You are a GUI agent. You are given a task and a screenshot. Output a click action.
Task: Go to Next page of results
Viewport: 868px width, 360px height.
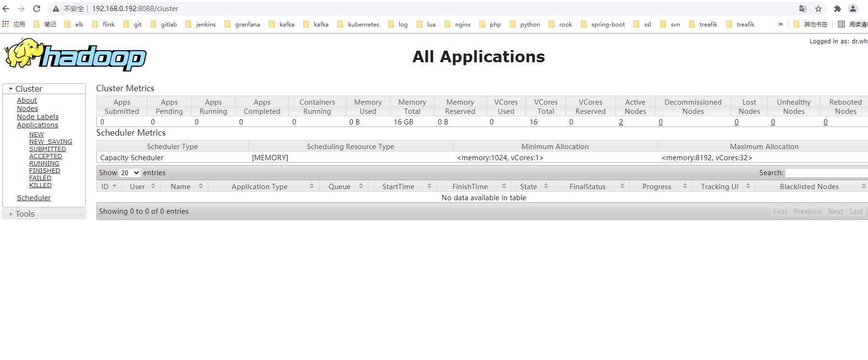tap(835, 211)
